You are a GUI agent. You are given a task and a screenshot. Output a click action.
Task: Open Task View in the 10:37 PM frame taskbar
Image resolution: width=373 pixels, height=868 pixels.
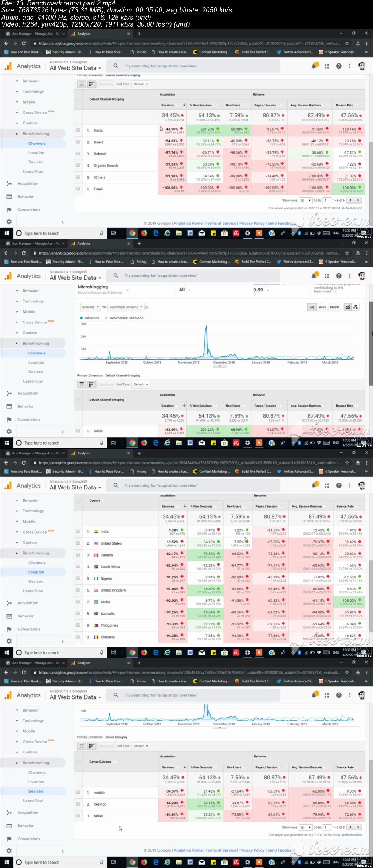[114, 652]
